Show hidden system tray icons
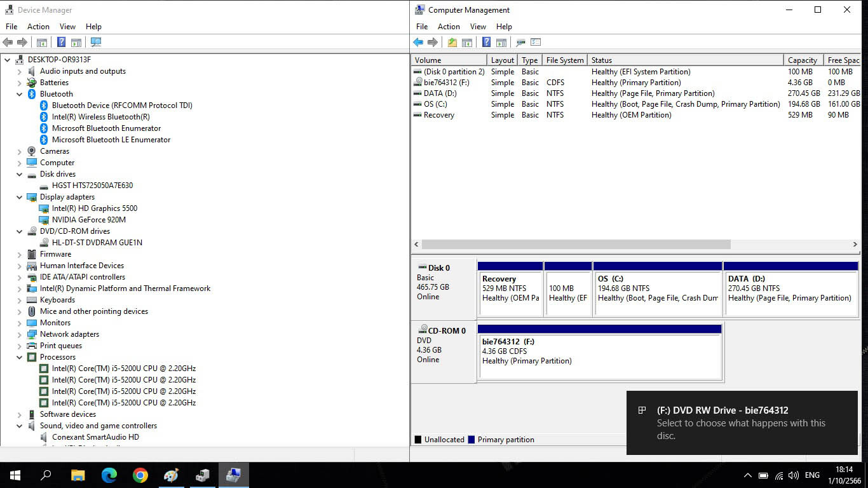The image size is (868, 488). point(748,475)
